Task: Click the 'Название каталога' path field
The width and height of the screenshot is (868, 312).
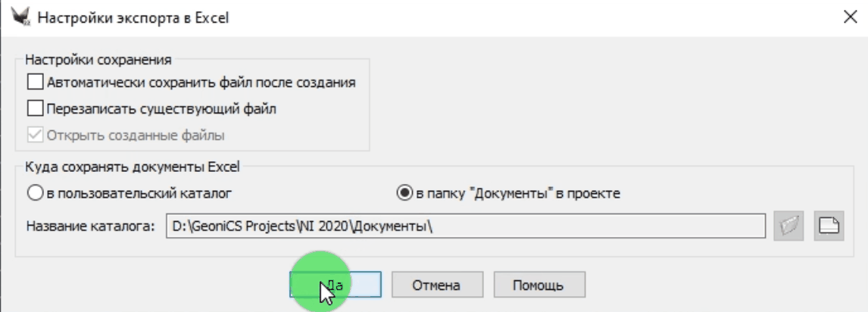Action: pyautogui.click(x=466, y=226)
